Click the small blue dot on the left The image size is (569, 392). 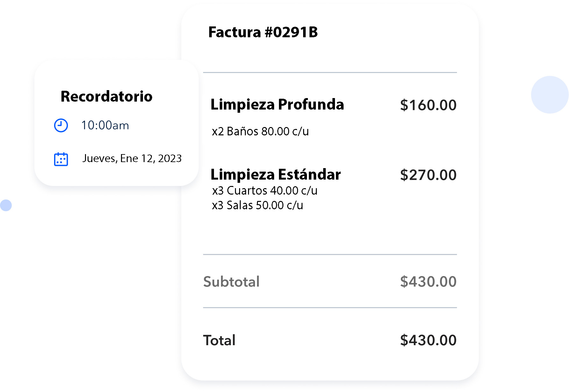pos(6,205)
